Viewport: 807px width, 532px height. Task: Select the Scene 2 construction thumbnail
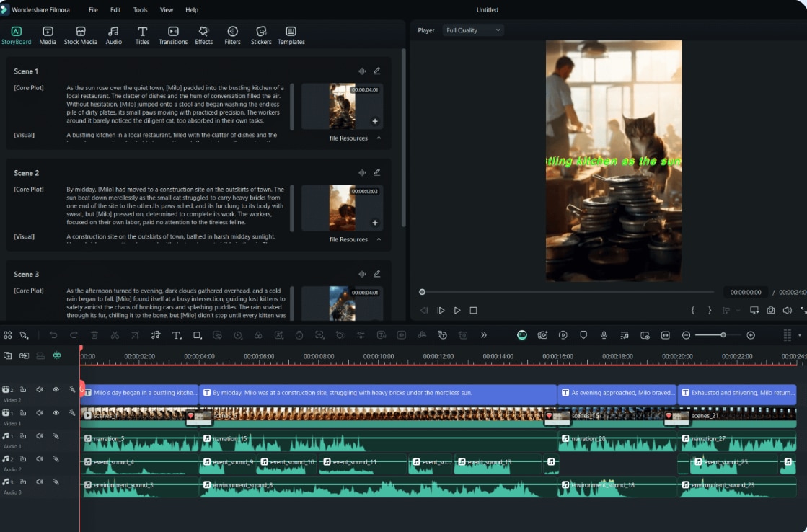point(343,208)
